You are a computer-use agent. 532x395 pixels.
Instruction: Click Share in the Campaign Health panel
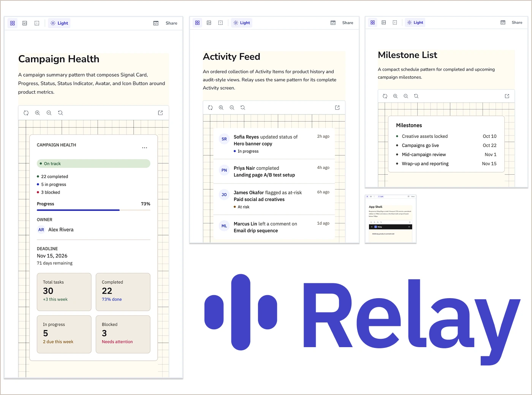[171, 23]
